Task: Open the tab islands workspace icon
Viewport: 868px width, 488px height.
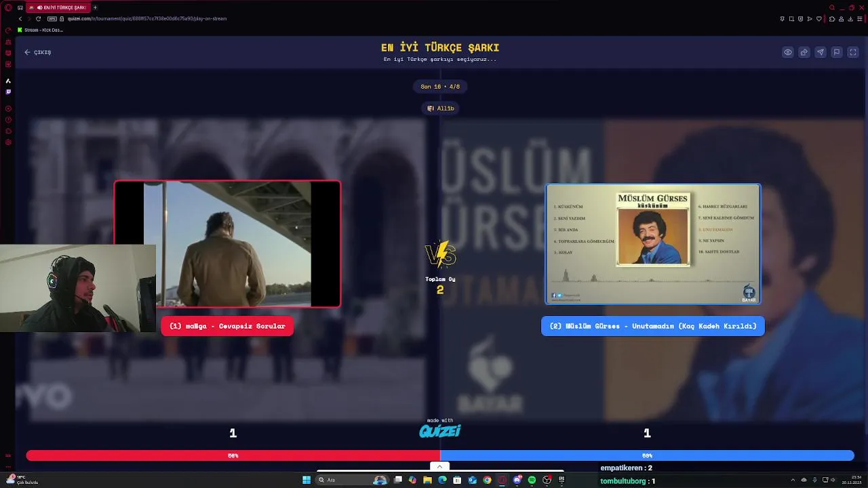Action: pos(21,7)
